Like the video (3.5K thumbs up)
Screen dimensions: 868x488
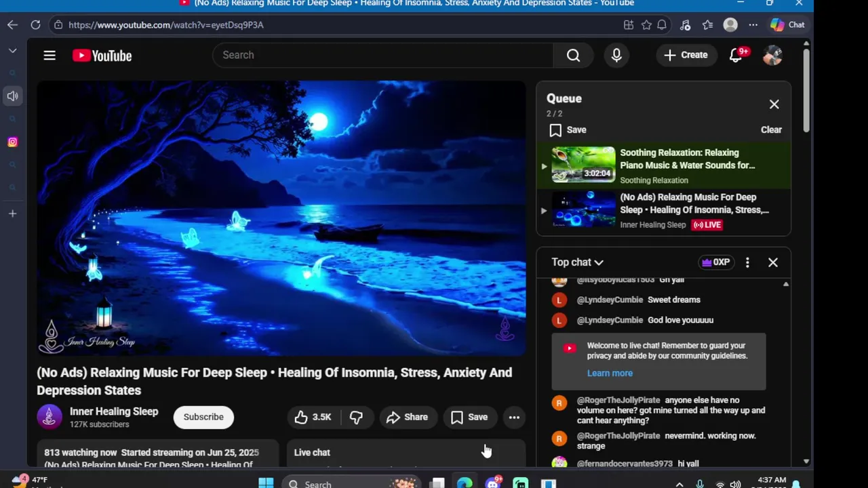click(313, 417)
